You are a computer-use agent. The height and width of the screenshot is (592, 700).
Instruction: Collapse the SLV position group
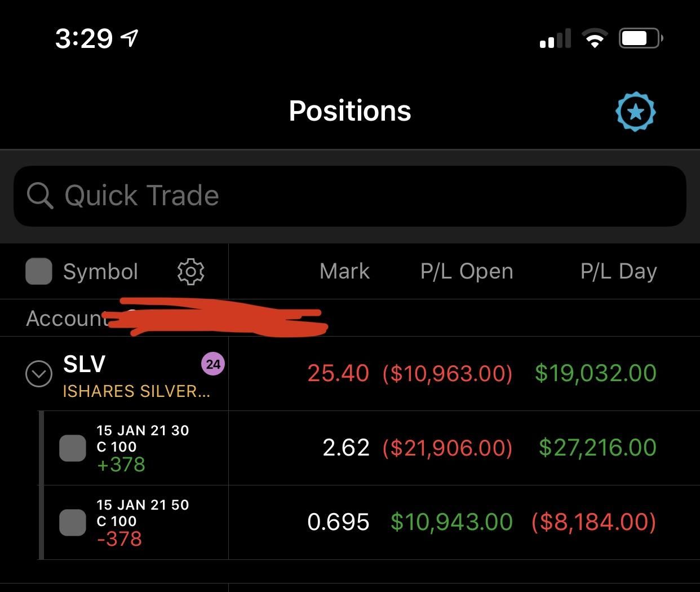(x=39, y=374)
